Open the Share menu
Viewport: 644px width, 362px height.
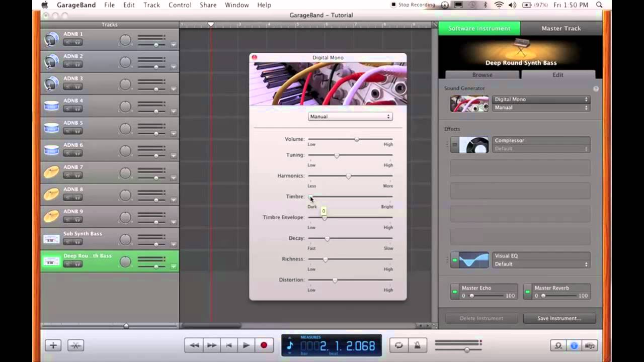[208, 5]
